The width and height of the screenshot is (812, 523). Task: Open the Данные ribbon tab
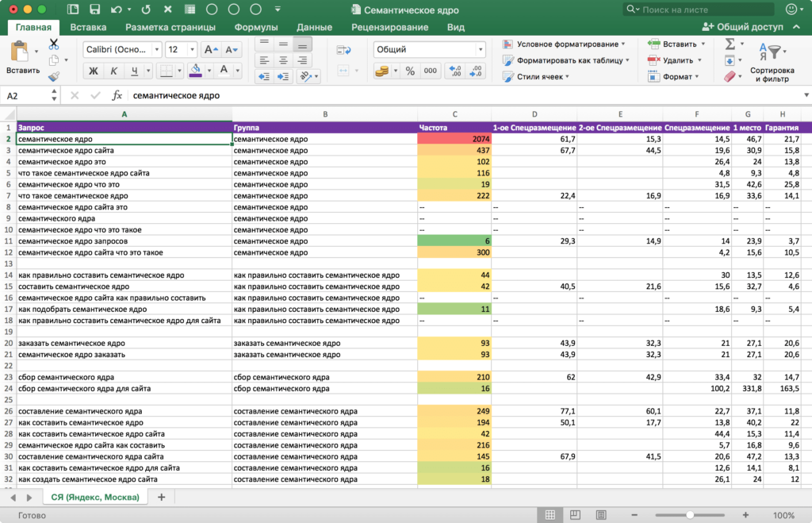point(315,27)
